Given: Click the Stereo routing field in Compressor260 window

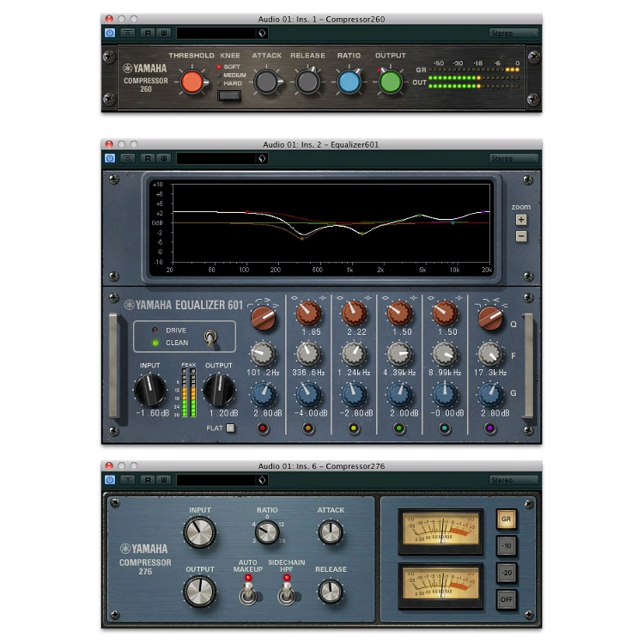Looking at the screenshot, I should tap(513, 33).
